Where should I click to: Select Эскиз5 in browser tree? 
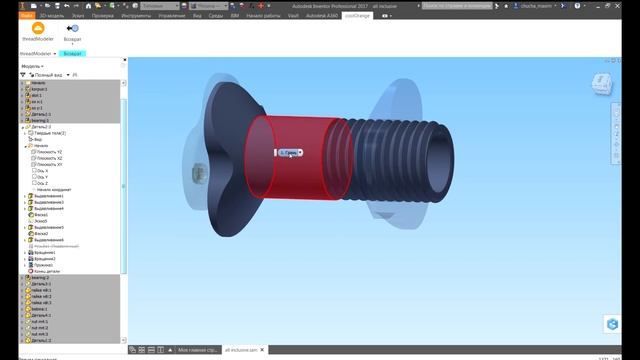[x=38, y=221]
